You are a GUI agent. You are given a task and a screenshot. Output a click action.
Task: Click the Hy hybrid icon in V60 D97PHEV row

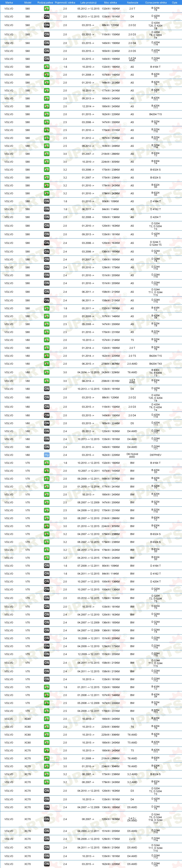[47, 455]
